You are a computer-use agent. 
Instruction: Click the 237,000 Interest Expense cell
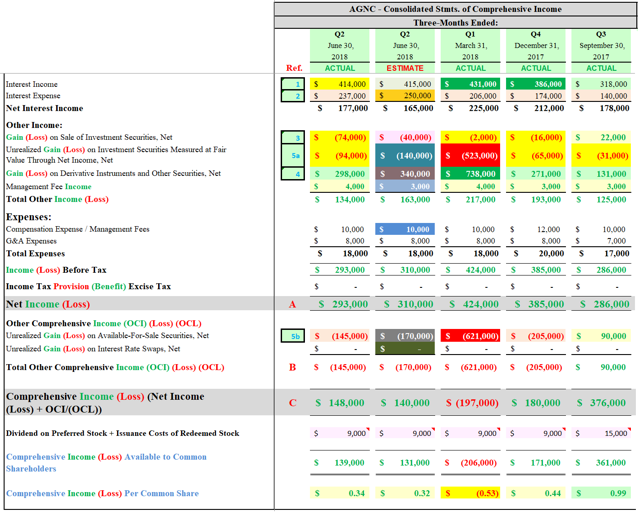[x=340, y=96]
